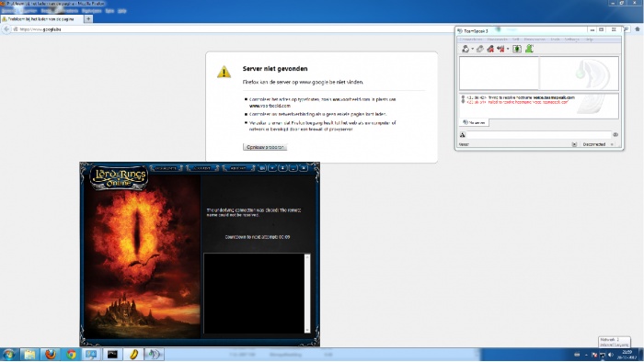Click the Firefox URL address bar
The height and width of the screenshot is (362, 644).
(234, 29)
